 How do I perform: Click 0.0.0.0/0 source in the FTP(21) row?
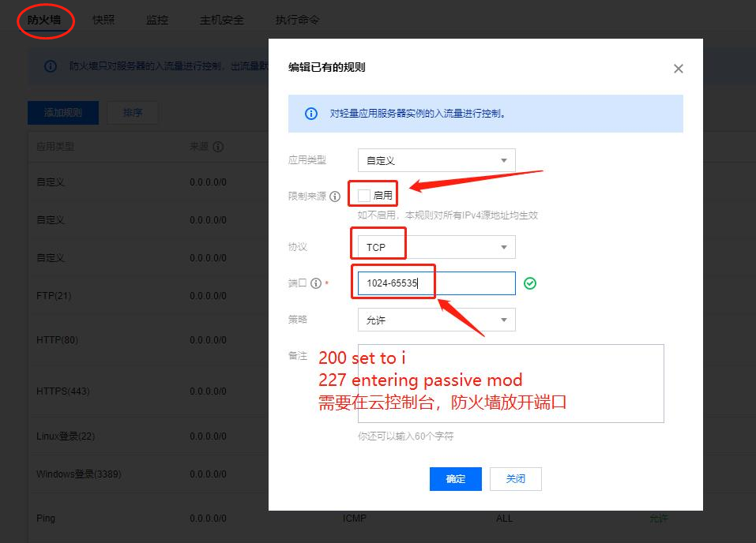pyautogui.click(x=209, y=296)
